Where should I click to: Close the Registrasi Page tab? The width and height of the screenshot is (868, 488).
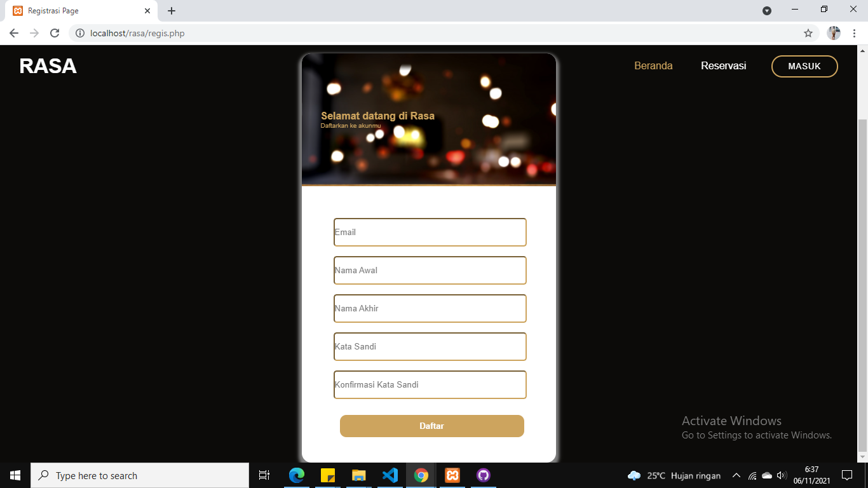(x=147, y=11)
